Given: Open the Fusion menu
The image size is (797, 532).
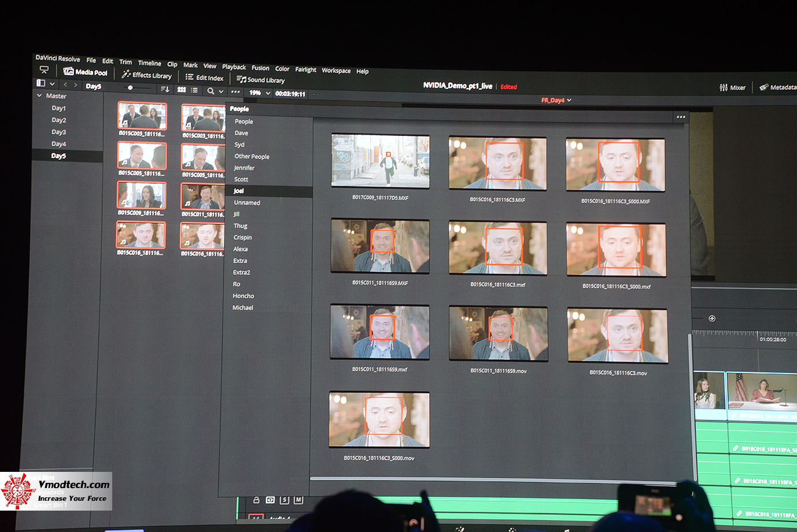Looking at the screenshot, I should tap(260, 68).
